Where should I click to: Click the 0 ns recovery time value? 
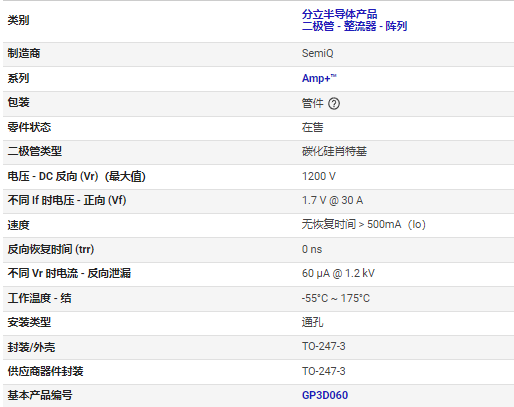coord(312,249)
